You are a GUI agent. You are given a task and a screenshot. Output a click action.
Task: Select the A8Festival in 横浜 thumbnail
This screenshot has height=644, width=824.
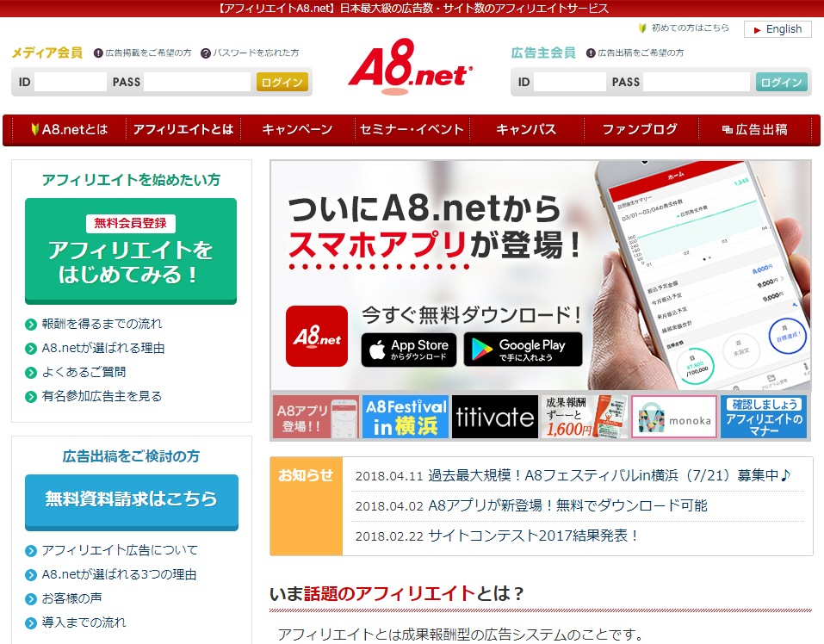[x=406, y=417]
